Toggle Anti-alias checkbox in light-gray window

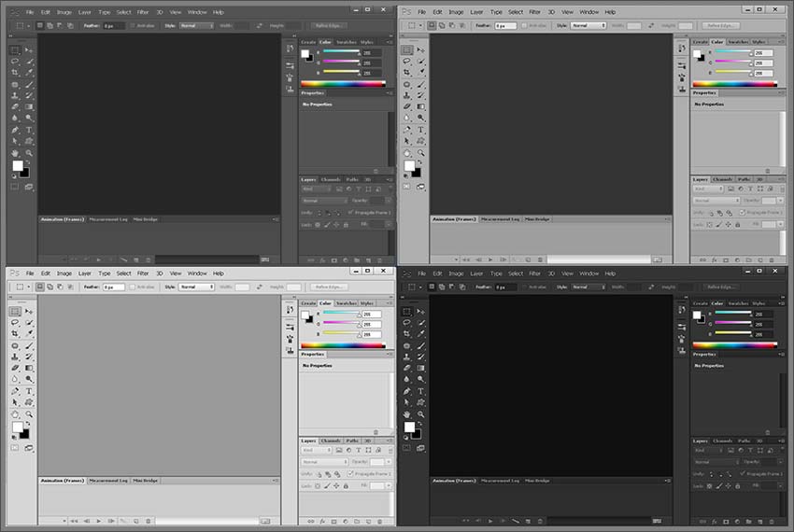[133, 287]
